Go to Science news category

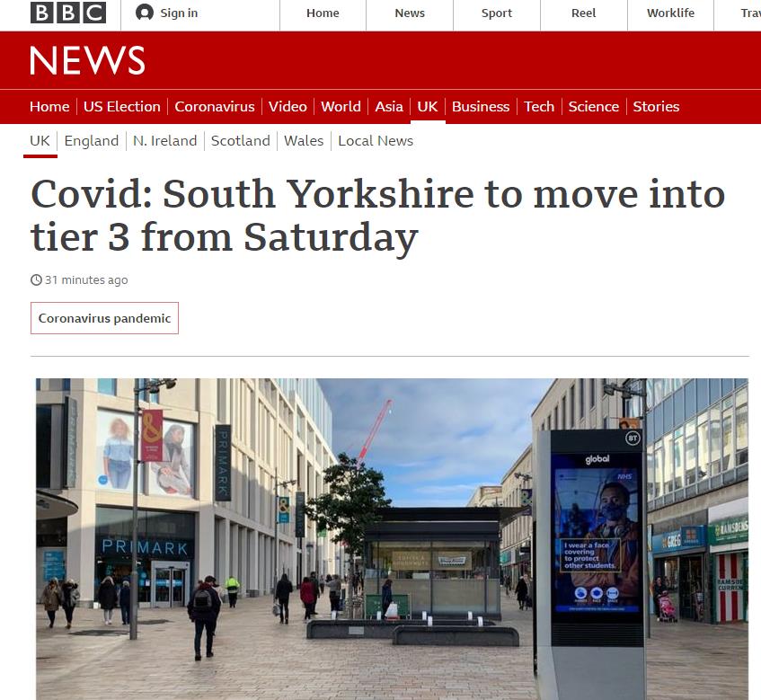tap(594, 106)
